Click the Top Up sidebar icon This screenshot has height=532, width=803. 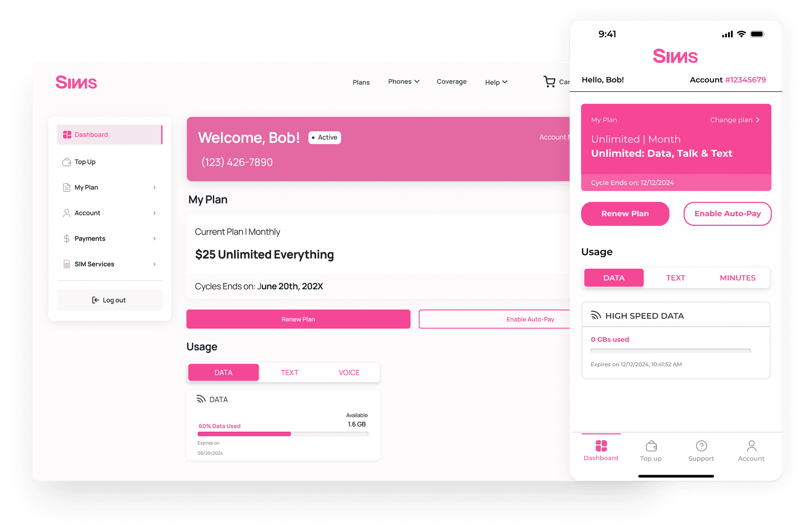(x=66, y=161)
